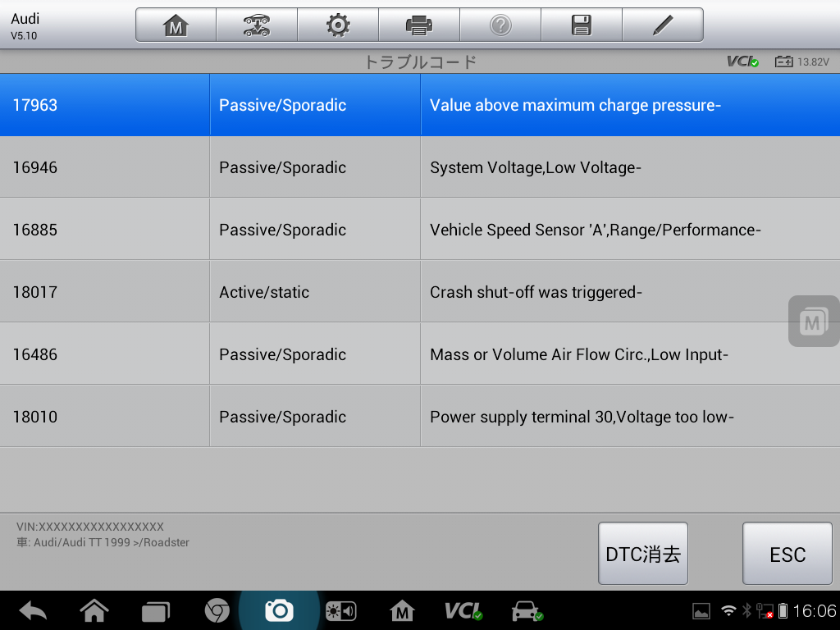Tap the floating M shortcut button
Image resolution: width=840 pixels, height=630 pixels.
point(813,322)
